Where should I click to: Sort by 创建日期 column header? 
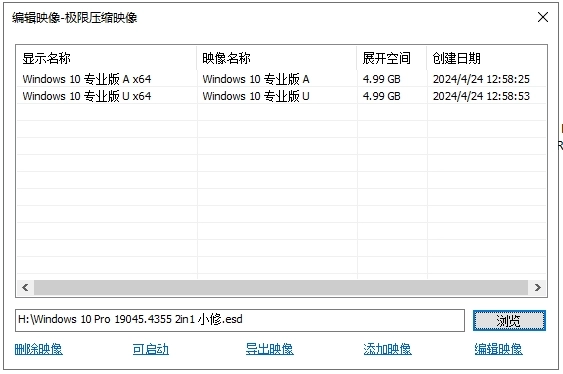[x=487, y=58]
